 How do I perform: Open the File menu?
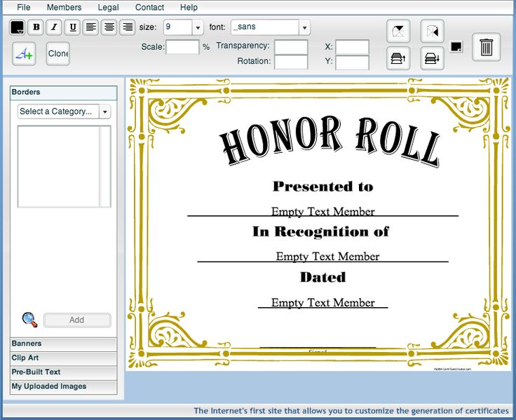click(x=24, y=7)
